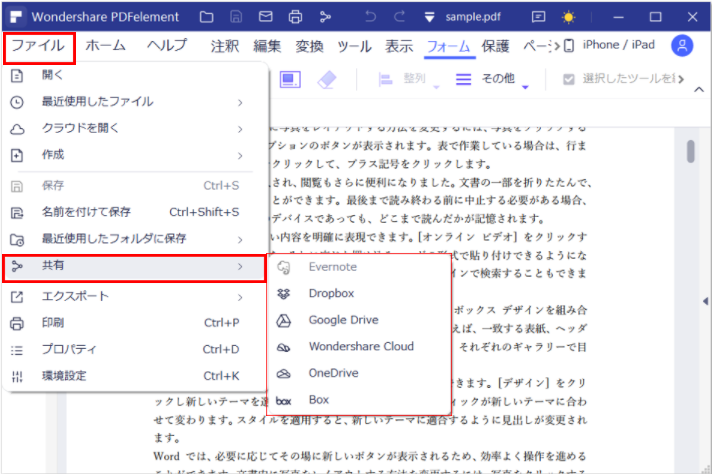
Task: Share to OneDrive
Action: (359, 374)
